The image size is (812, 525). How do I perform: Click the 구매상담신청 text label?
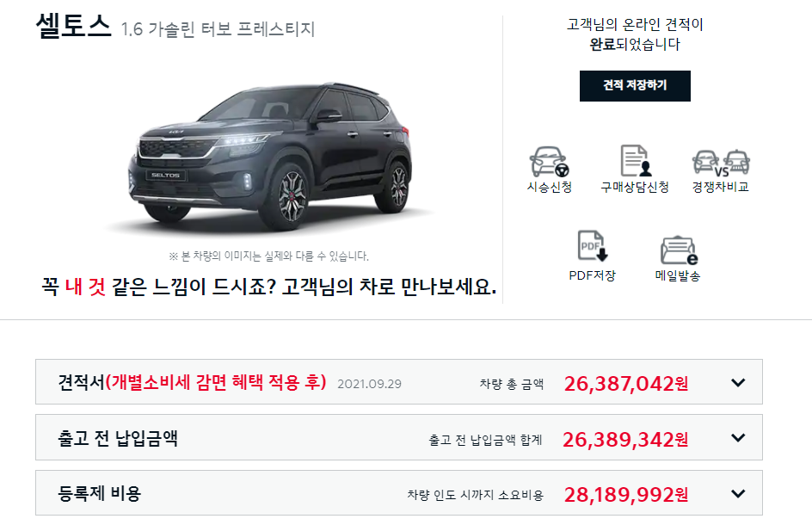[x=635, y=187]
